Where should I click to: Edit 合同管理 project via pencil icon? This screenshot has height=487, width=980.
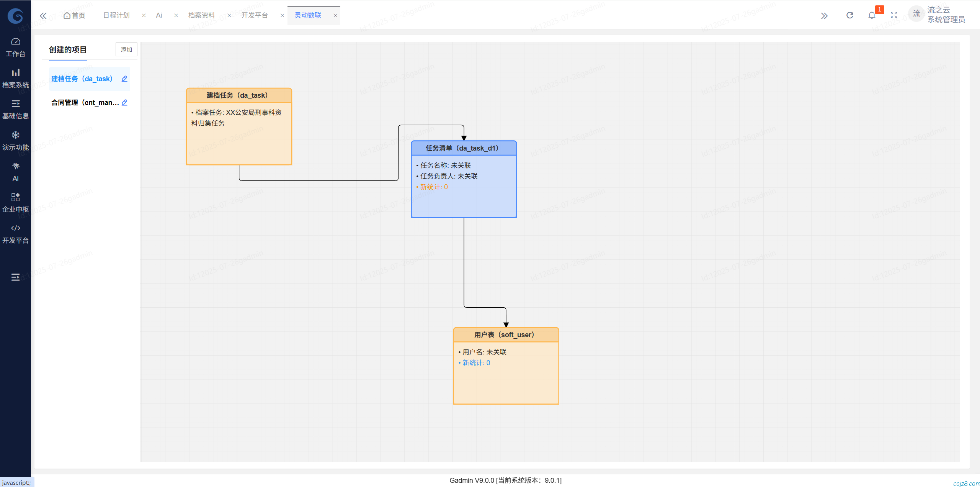click(x=124, y=103)
